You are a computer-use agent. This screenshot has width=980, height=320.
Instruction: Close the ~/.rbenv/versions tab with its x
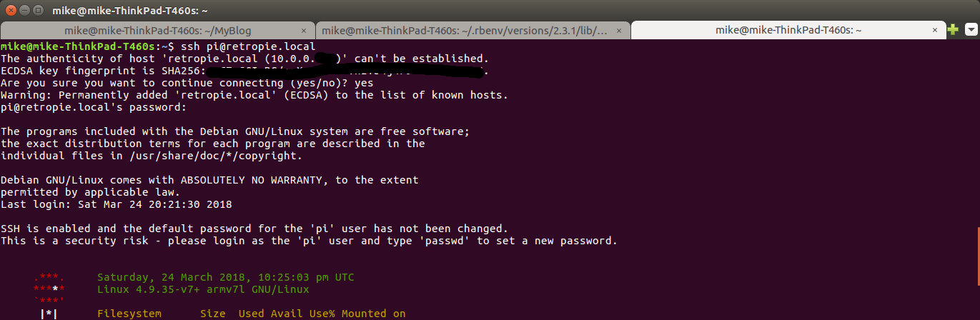pyautogui.click(x=619, y=31)
